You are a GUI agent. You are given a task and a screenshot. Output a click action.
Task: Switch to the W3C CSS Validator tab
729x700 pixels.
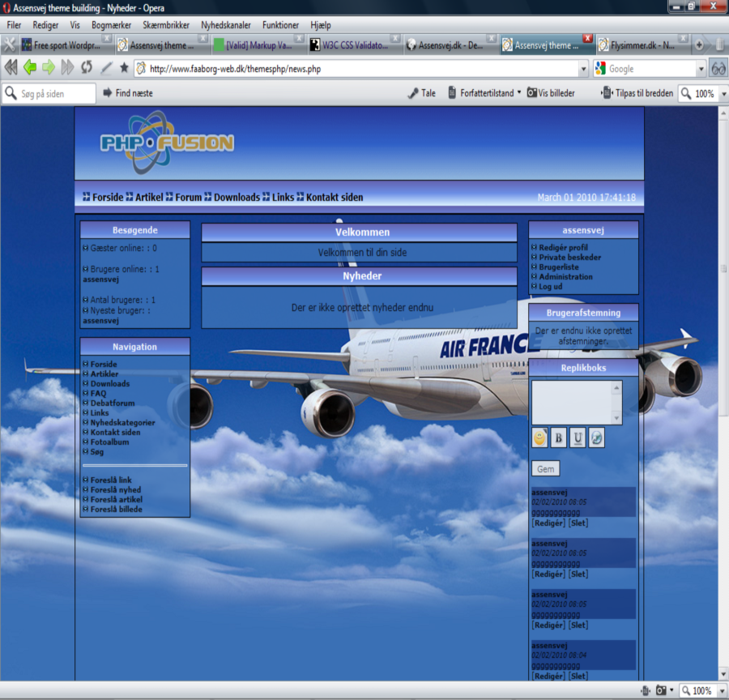pyautogui.click(x=356, y=45)
